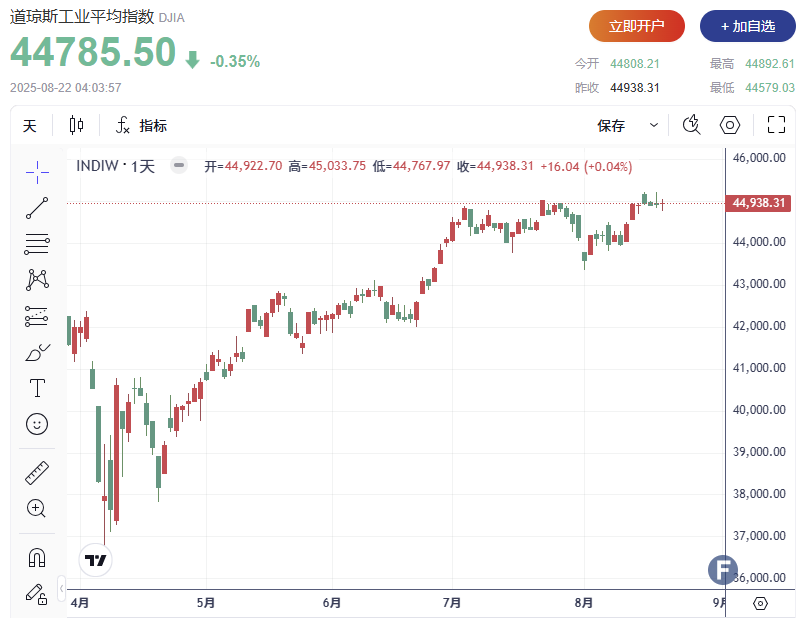
Task: Click the 7月 label on time axis
Action: click(x=452, y=603)
